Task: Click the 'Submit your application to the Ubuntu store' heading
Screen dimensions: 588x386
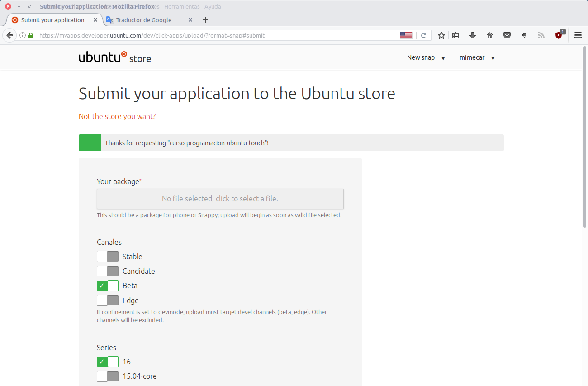Action: [237, 93]
